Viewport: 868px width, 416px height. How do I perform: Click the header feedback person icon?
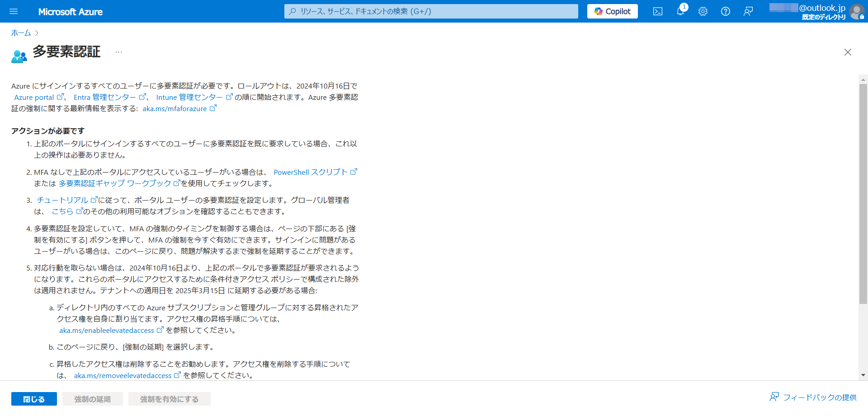coord(748,11)
